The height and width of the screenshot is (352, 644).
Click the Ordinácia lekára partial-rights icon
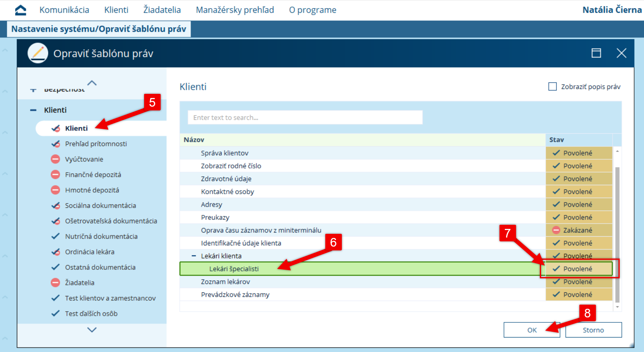pyautogui.click(x=56, y=252)
